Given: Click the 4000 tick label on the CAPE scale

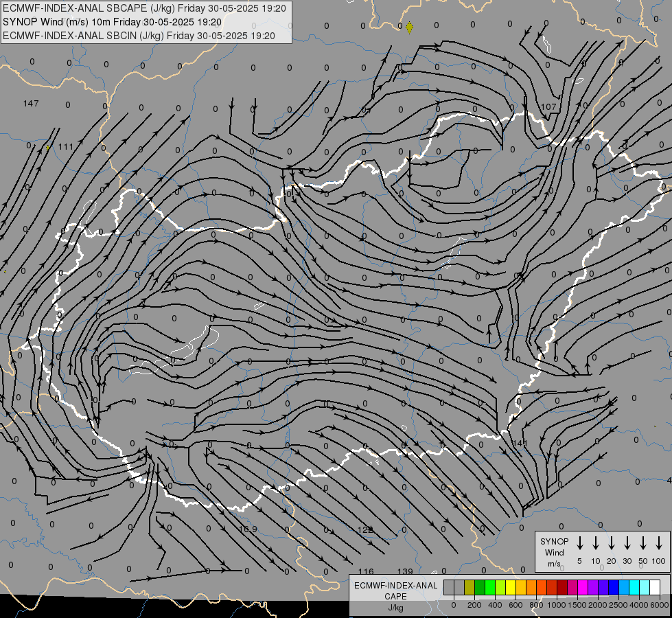Looking at the screenshot, I should pyautogui.click(x=639, y=605).
